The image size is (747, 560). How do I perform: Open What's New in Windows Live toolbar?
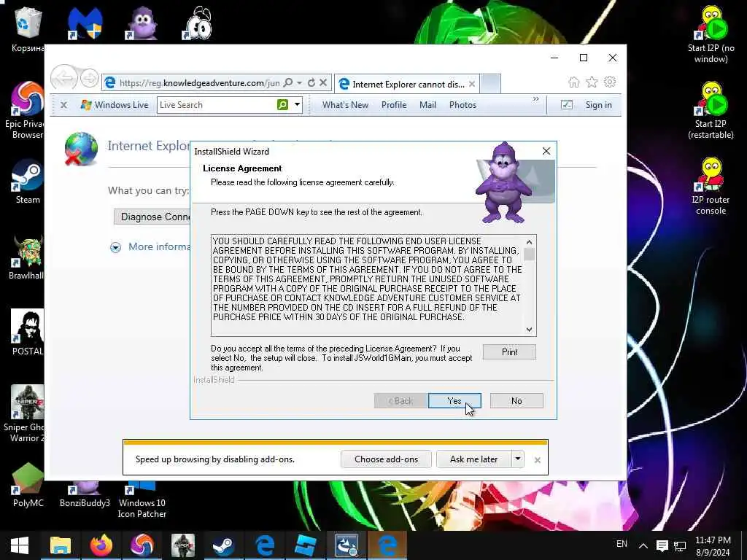click(345, 105)
